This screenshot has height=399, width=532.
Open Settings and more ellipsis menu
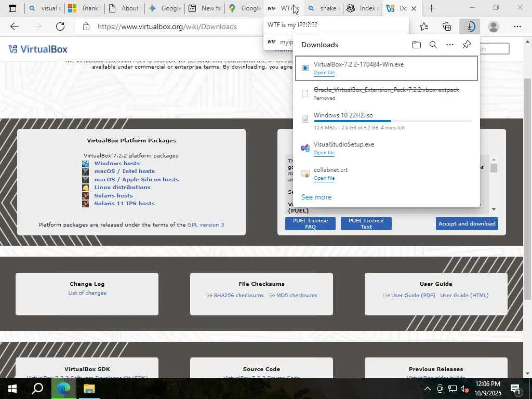(x=517, y=26)
